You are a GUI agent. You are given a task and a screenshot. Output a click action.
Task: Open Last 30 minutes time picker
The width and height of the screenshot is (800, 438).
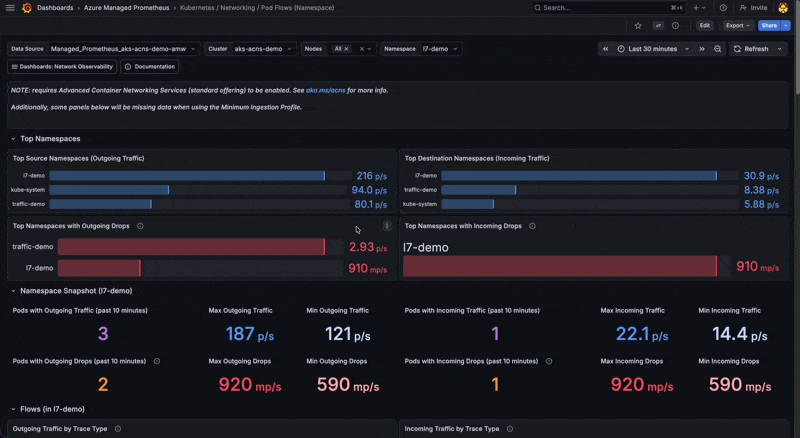tap(654, 49)
